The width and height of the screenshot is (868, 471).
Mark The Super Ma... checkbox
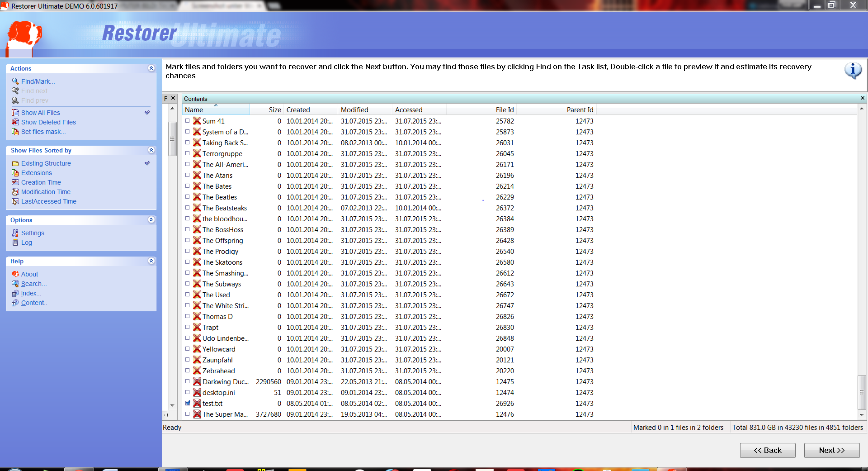pos(188,414)
